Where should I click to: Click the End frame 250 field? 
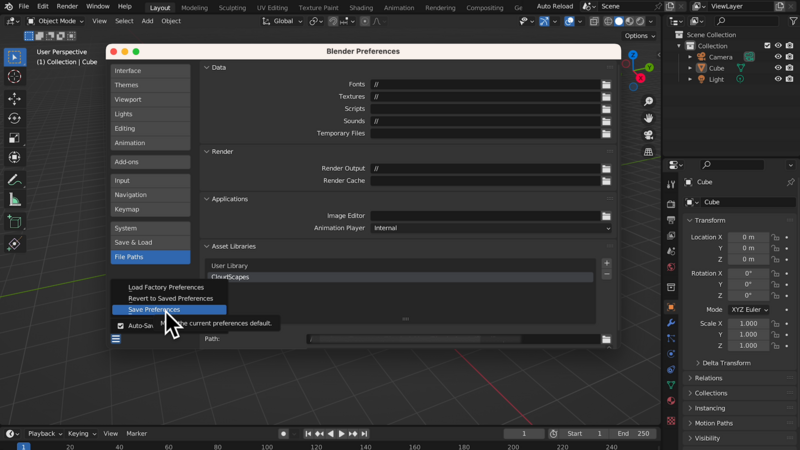coord(634,434)
